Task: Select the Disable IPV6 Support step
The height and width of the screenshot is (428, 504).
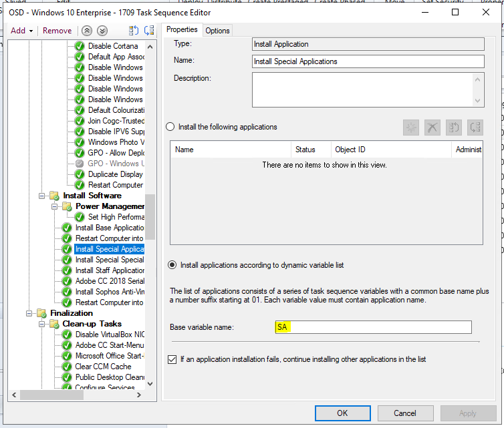Action: [116, 132]
